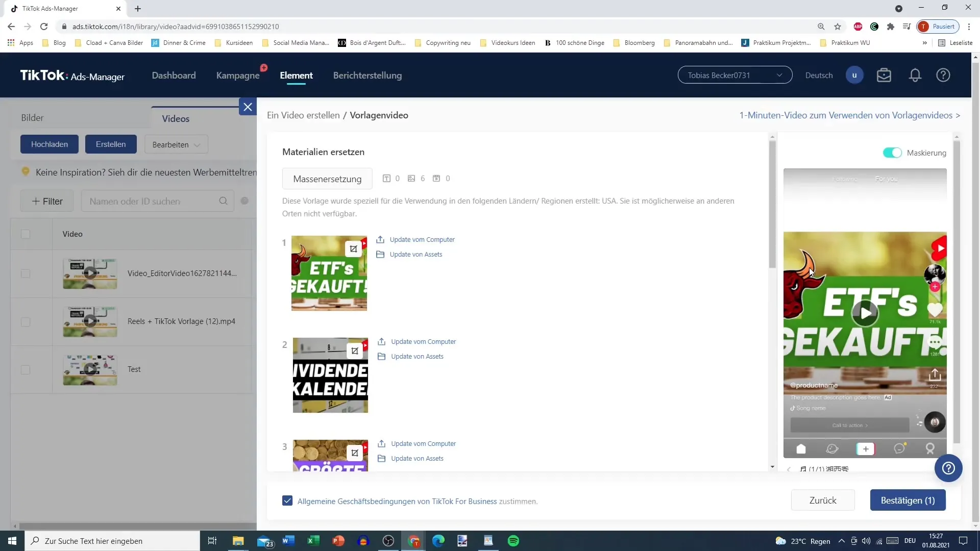
Task: Select all videos header checkbox
Action: click(x=26, y=234)
